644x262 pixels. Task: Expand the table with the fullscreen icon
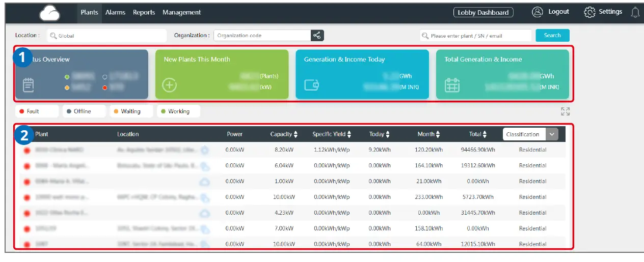(565, 111)
